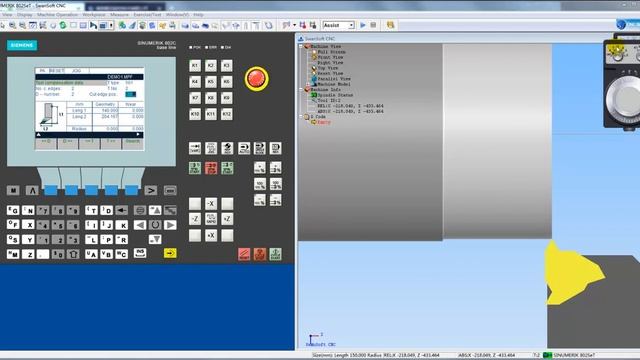Open the Machine Operation menu

click(x=57, y=15)
